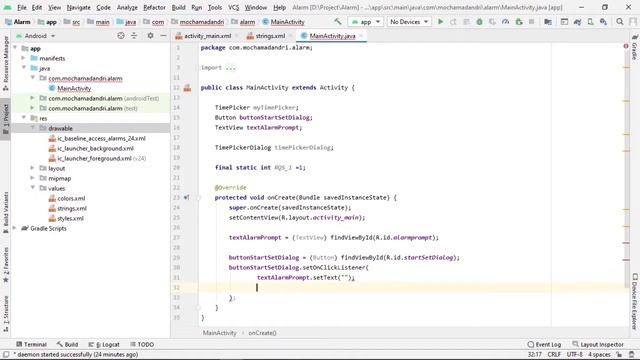
Task: Open the profiler gauge icon
Action: [x=506, y=22]
